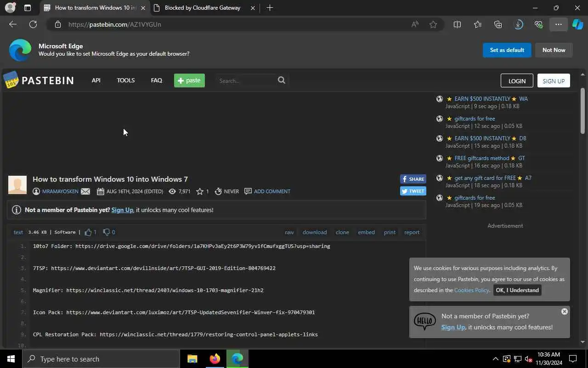This screenshot has width=588, height=368.
Task: Dislike the paste with thumbs down
Action: click(x=107, y=232)
